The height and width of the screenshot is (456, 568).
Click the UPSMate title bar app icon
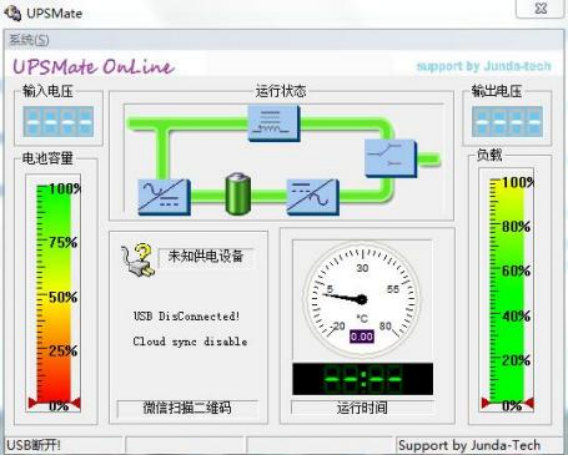(x=12, y=13)
